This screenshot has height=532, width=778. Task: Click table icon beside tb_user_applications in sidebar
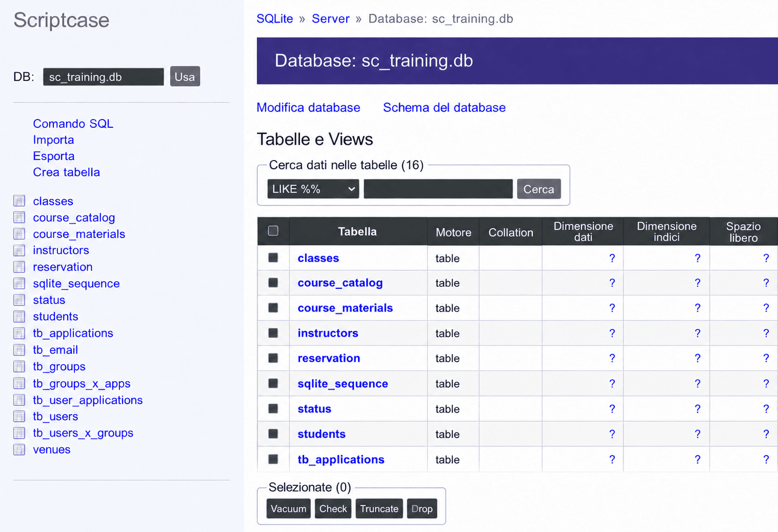19,400
